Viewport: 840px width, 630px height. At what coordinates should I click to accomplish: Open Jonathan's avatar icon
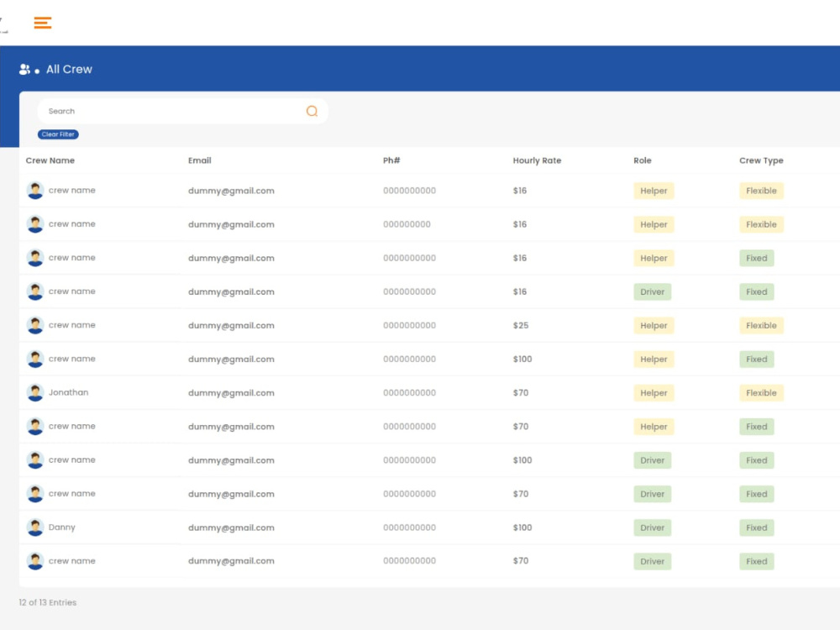[35, 392]
